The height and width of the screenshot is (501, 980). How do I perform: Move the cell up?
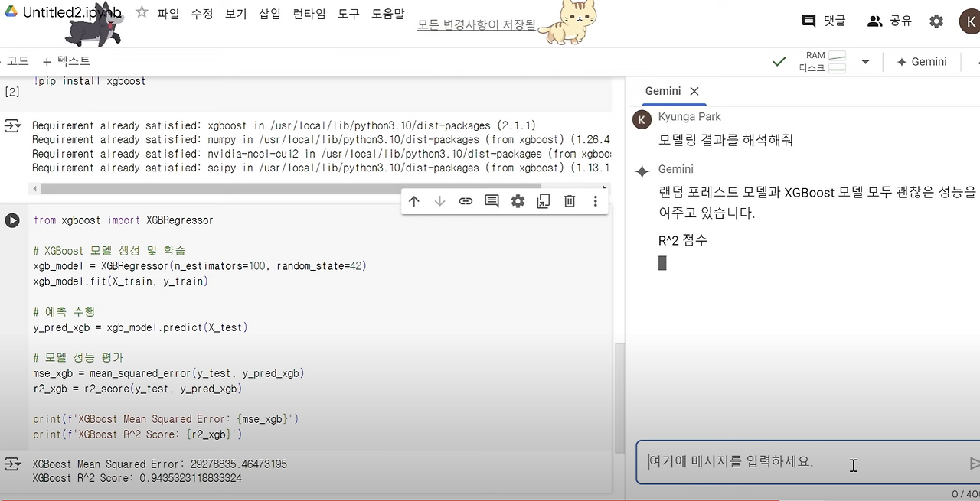(x=414, y=200)
